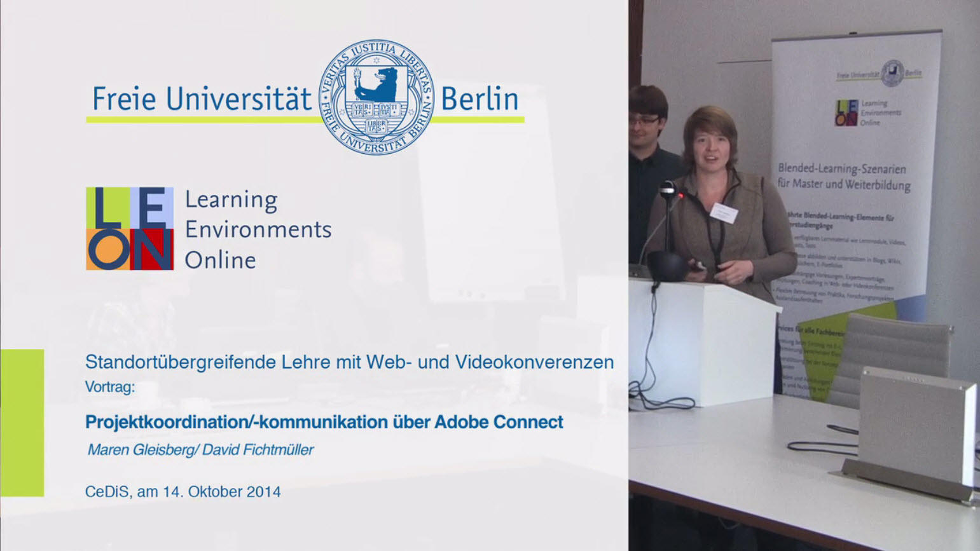
Task: Click the 'Online' text beside LEON logo
Action: coord(221,260)
